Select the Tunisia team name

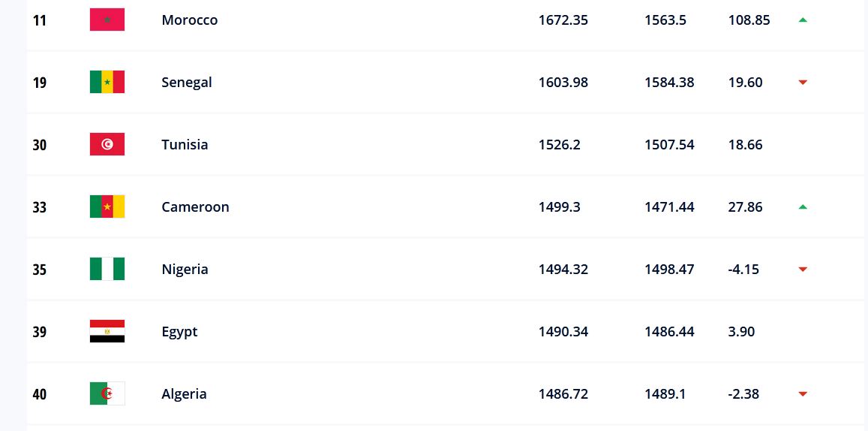(x=185, y=145)
